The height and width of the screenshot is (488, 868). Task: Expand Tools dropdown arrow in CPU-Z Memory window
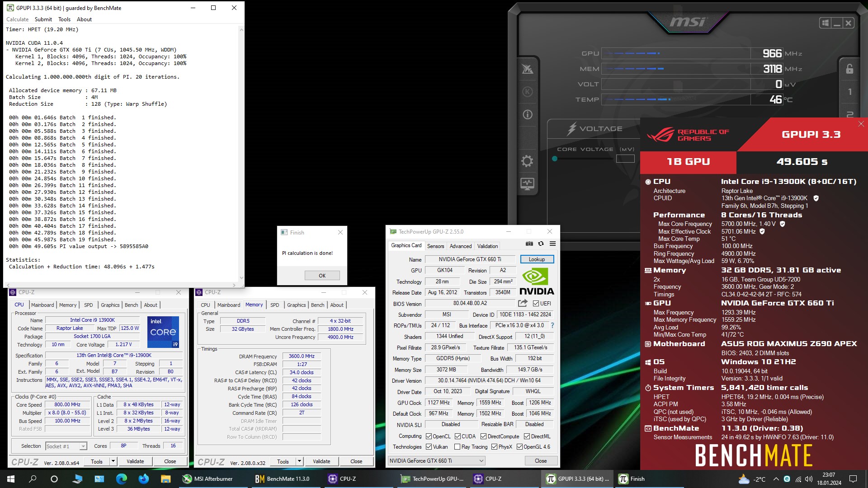tap(299, 461)
